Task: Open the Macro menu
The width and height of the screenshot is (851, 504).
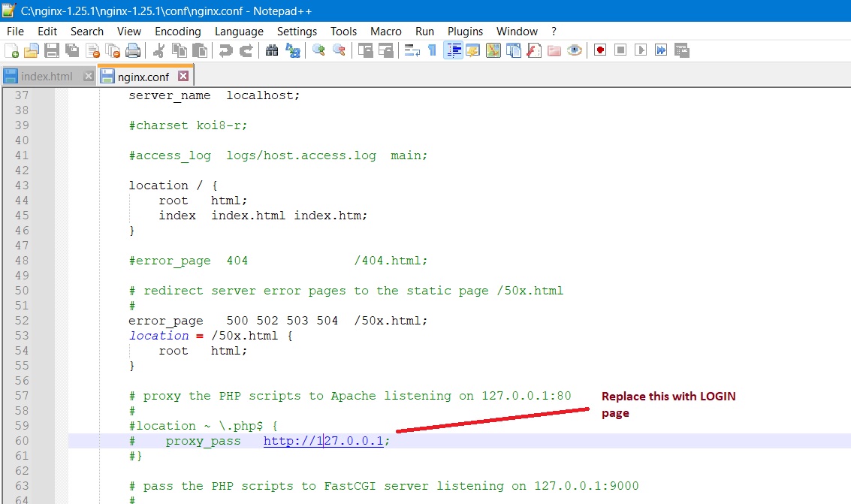Action: [385, 32]
